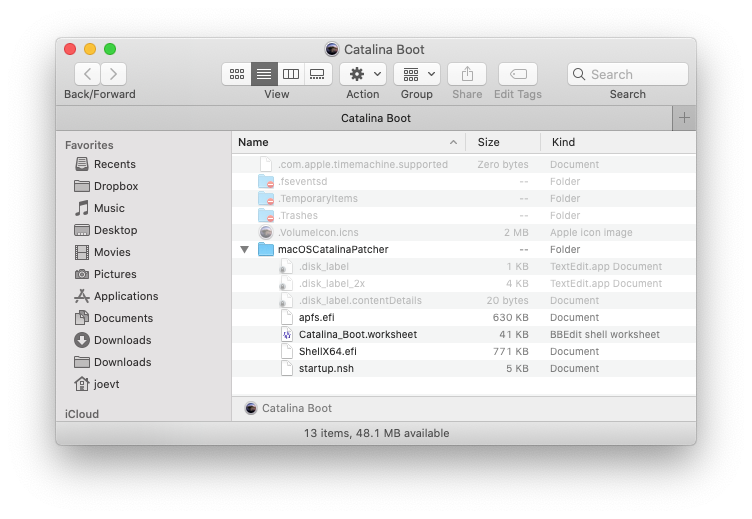
Task: Click the 630 KB size of apfs.efi
Action: click(x=510, y=318)
